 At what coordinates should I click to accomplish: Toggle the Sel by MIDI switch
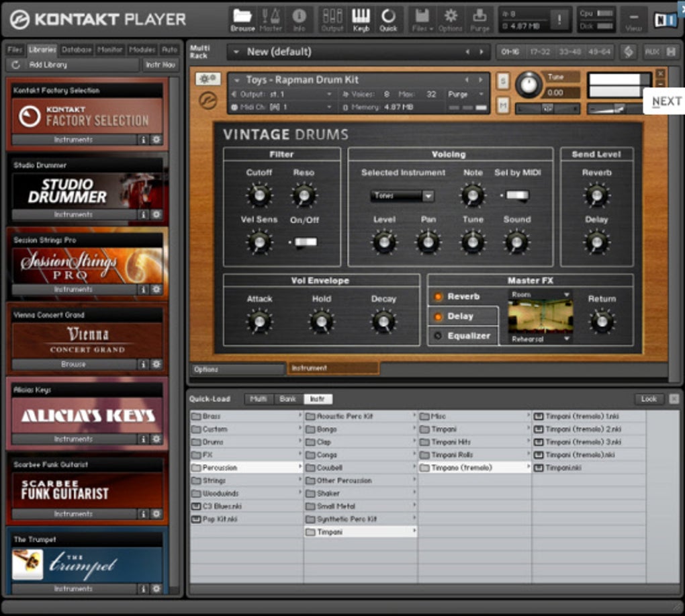[x=517, y=195]
